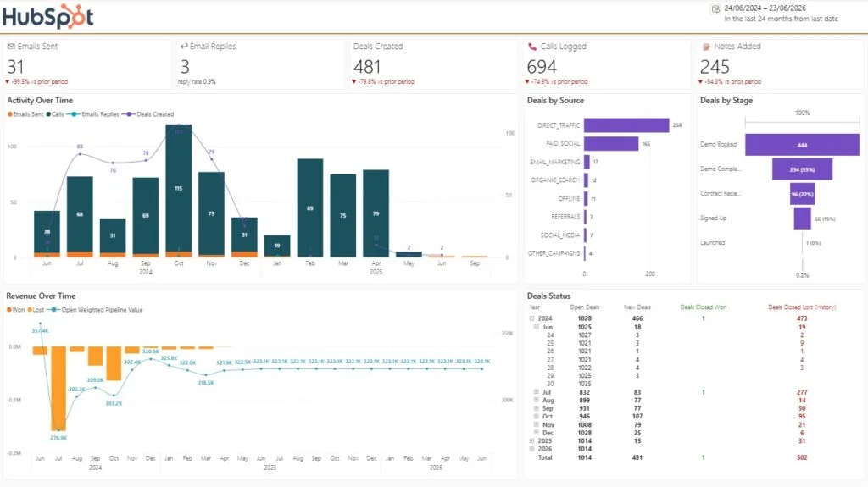Select Open Weighted Pipeline Value legend marker
This screenshot has width=868, height=487.
[x=53, y=310]
